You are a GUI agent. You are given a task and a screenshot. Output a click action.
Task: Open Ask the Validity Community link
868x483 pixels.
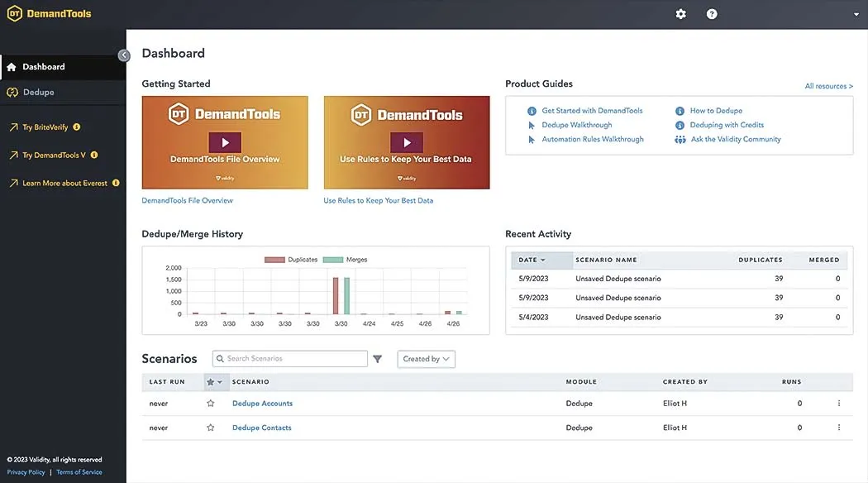tap(736, 140)
